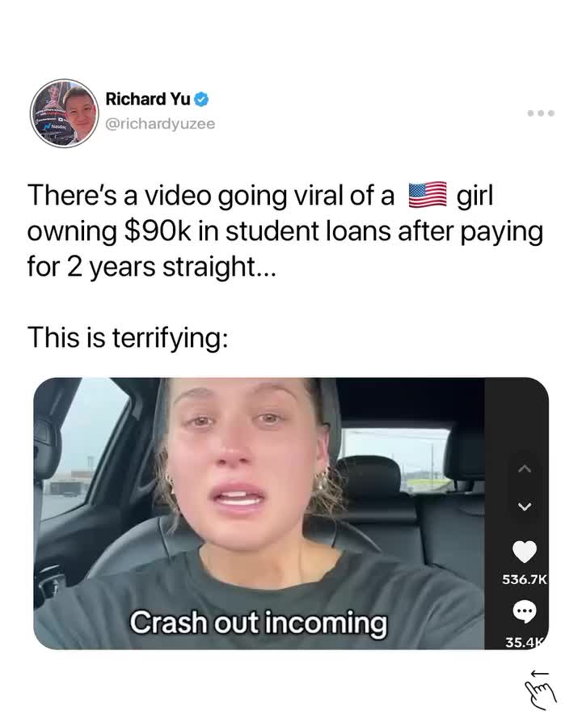Click the blue verified badge
The height and width of the screenshot is (728, 582).
[201, 99]
